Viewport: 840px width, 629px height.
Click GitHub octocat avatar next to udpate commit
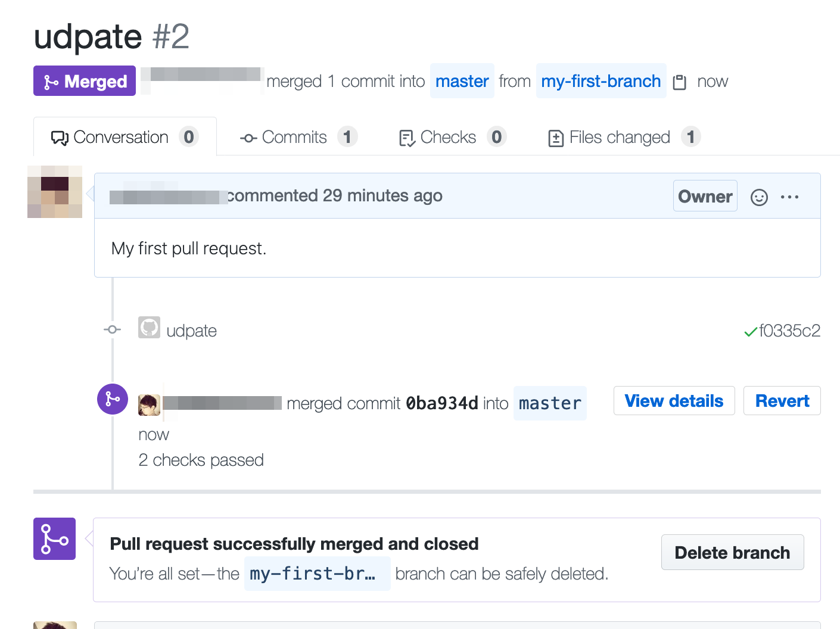click(149, 327)
